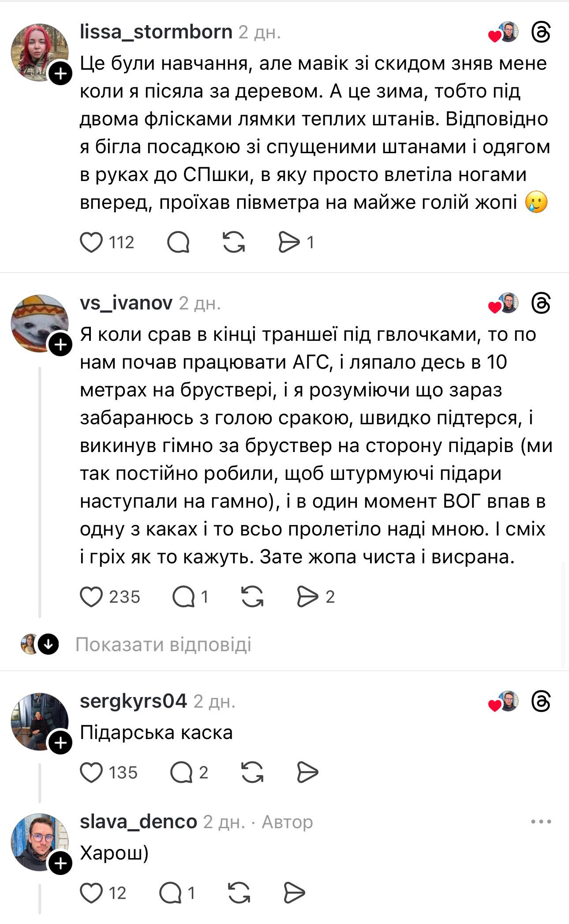Viewport: 569px width, 924px height.
Task: Like vs_ivanov's comment with 235 likes
Action: coord(91,597)
